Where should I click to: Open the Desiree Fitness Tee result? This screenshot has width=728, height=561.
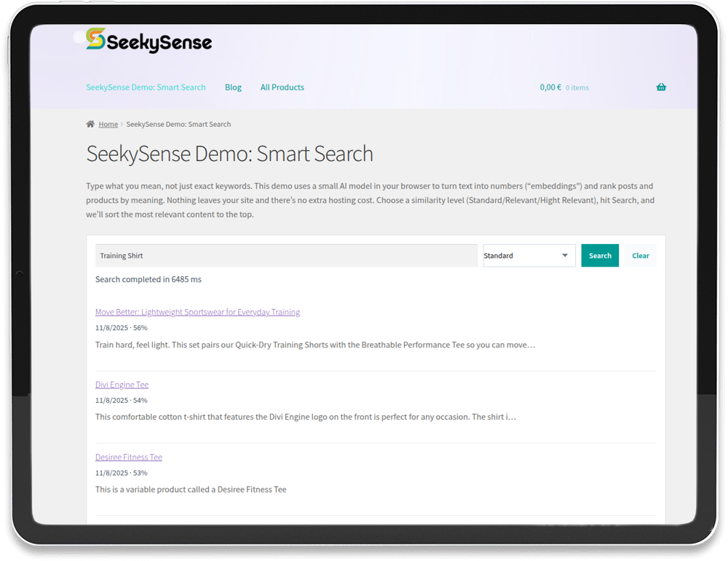pyautogui.click(x=129, y=457)
